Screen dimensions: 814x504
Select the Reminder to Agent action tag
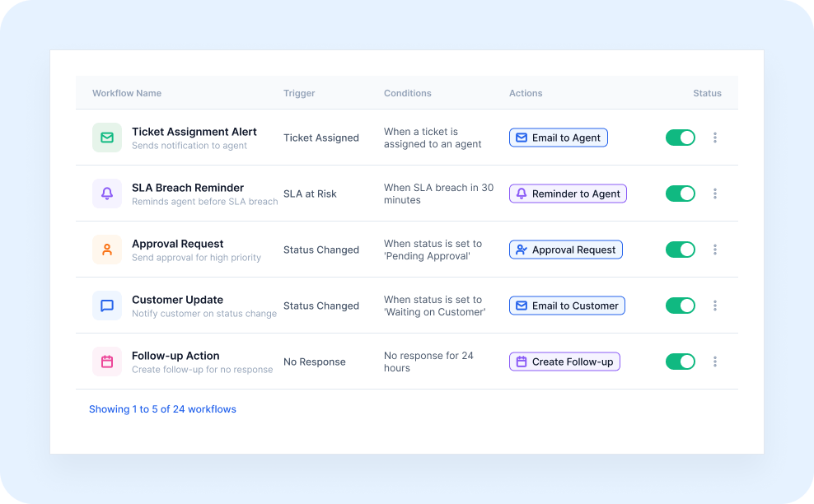pos(568,194)
